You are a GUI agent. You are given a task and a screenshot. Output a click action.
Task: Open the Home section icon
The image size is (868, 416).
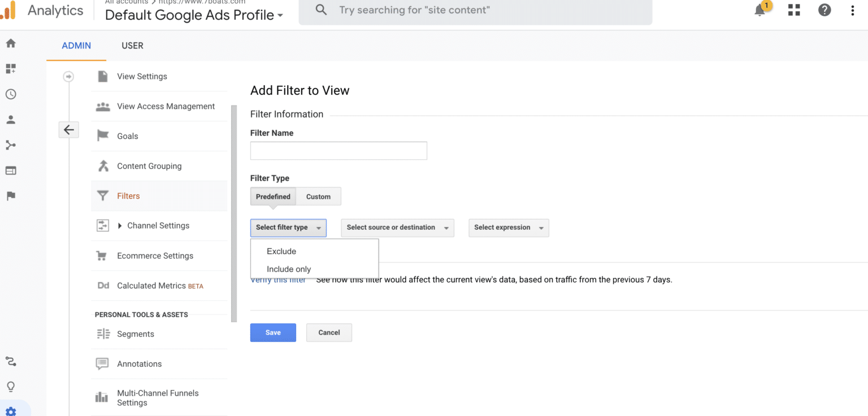10,43
